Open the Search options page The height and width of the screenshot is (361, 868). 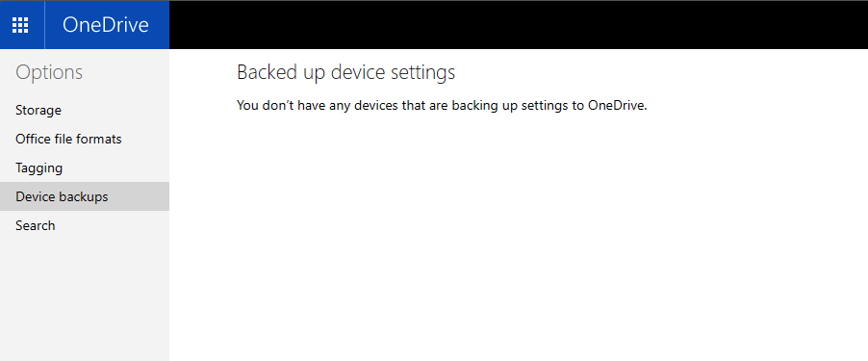35,225
